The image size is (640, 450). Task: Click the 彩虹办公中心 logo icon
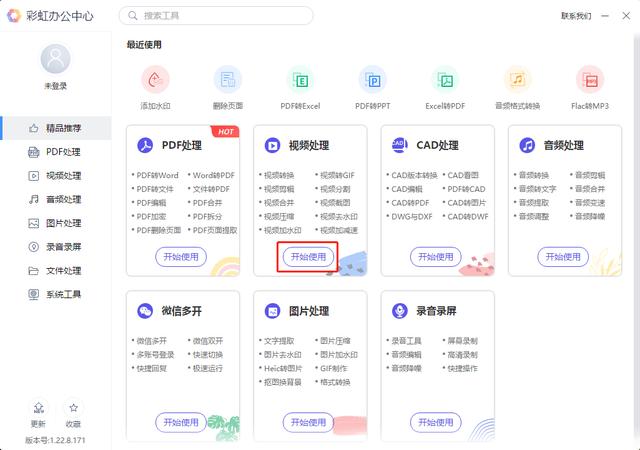[14, 16]
